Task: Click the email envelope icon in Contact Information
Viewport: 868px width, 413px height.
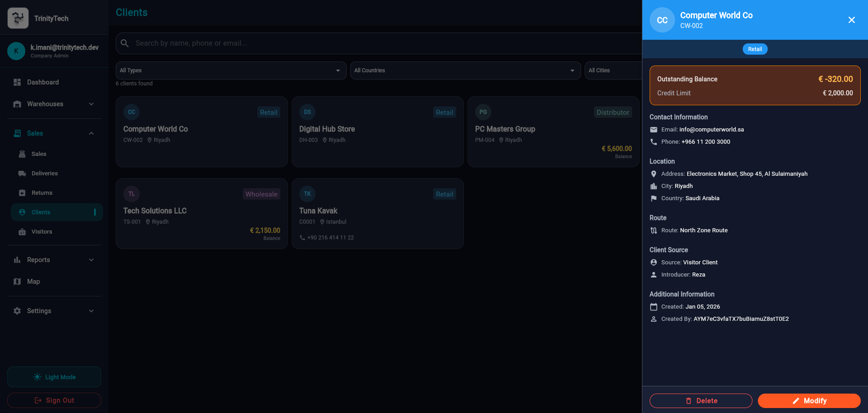Action: (x=654, y=130)
